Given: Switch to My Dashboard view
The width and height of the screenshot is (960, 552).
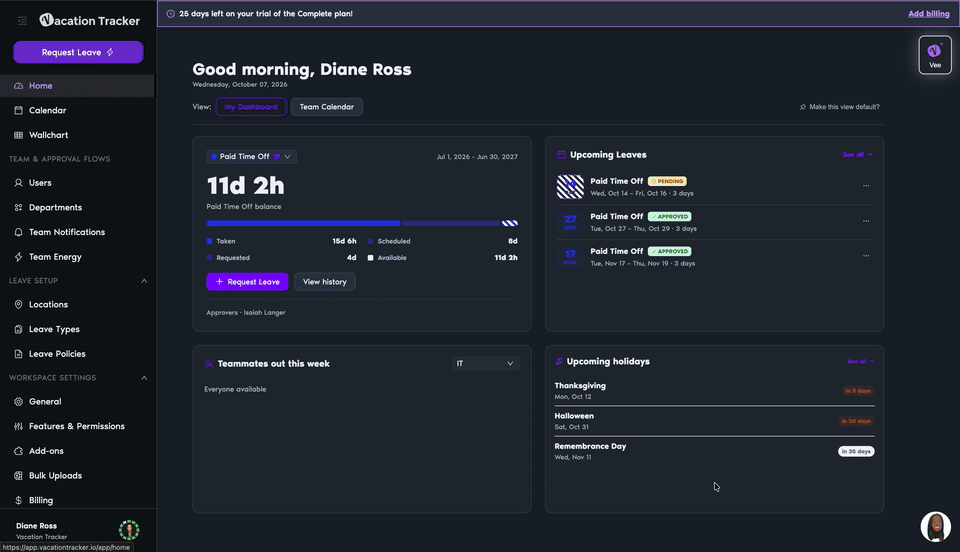Looking at the screenshot, I should click(x=251, y=106).
